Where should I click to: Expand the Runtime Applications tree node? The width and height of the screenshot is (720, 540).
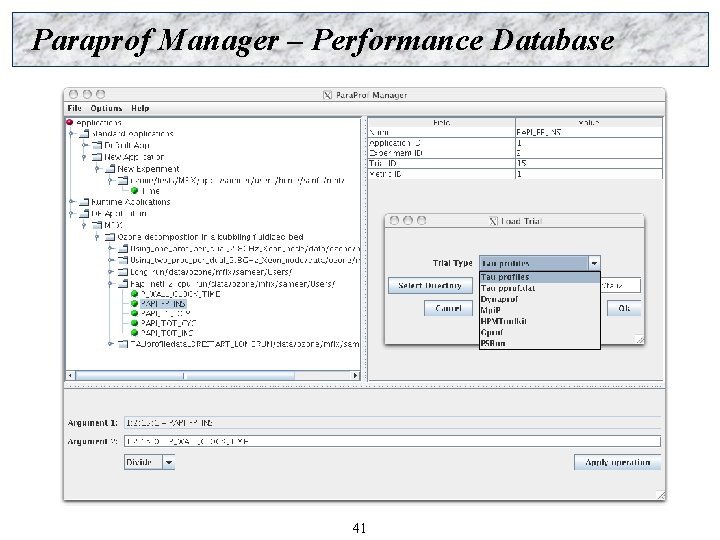[x=71, y=202]
